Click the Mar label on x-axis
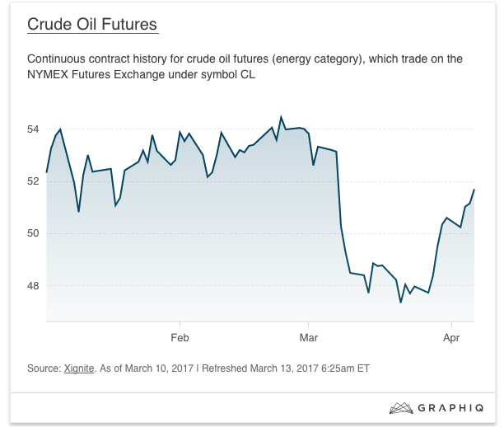The height and width of the screenshot is (427, 504). pos(309,338)
